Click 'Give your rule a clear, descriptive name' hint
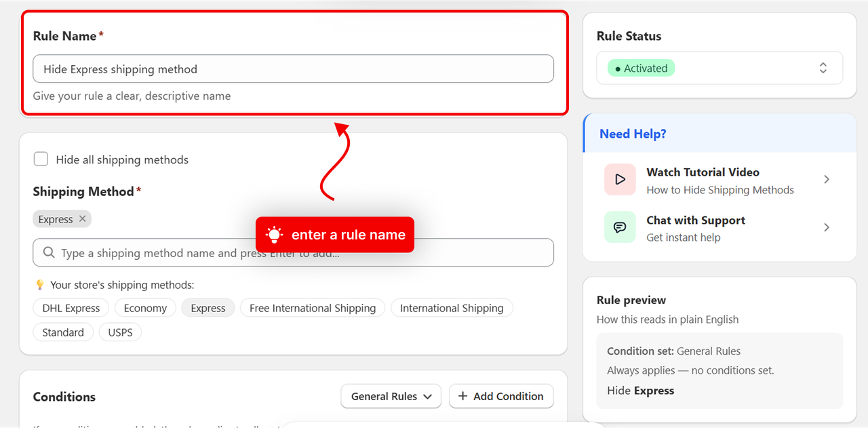 pos(132,96)
